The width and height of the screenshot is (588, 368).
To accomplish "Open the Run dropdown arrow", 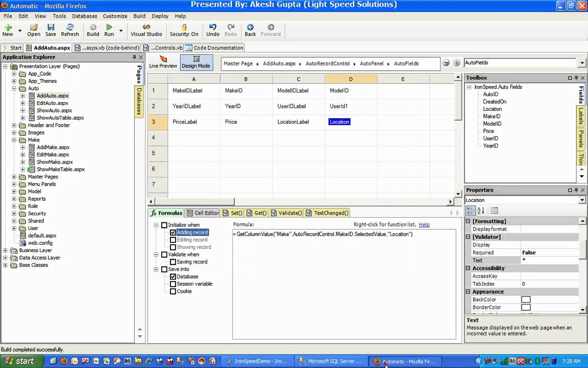I will 121,31.
